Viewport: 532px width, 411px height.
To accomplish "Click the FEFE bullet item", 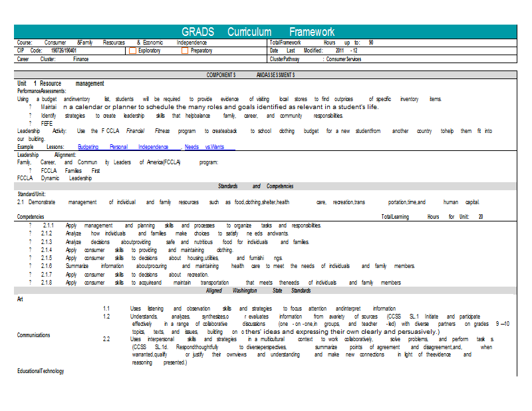I will point(47,124).
